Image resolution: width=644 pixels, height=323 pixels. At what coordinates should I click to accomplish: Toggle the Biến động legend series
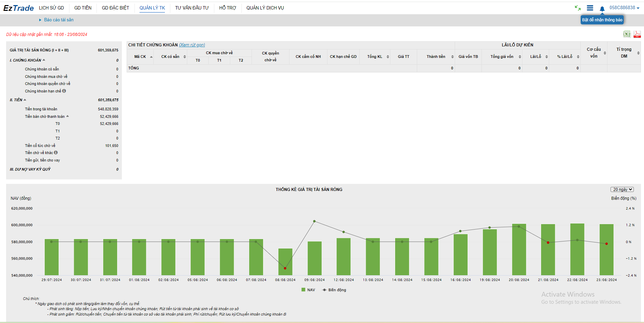pyautogui.click(x=334, y=290)
